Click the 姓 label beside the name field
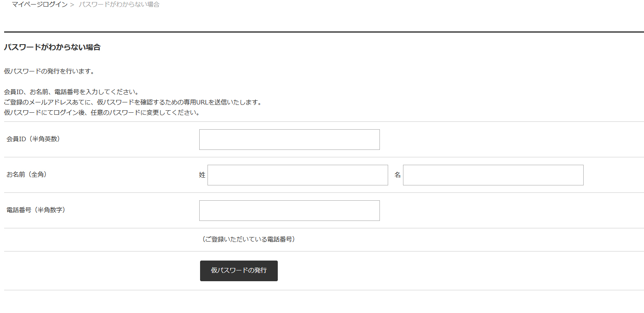Viewport: 644px width, 313px height. [x=202, y=175]
